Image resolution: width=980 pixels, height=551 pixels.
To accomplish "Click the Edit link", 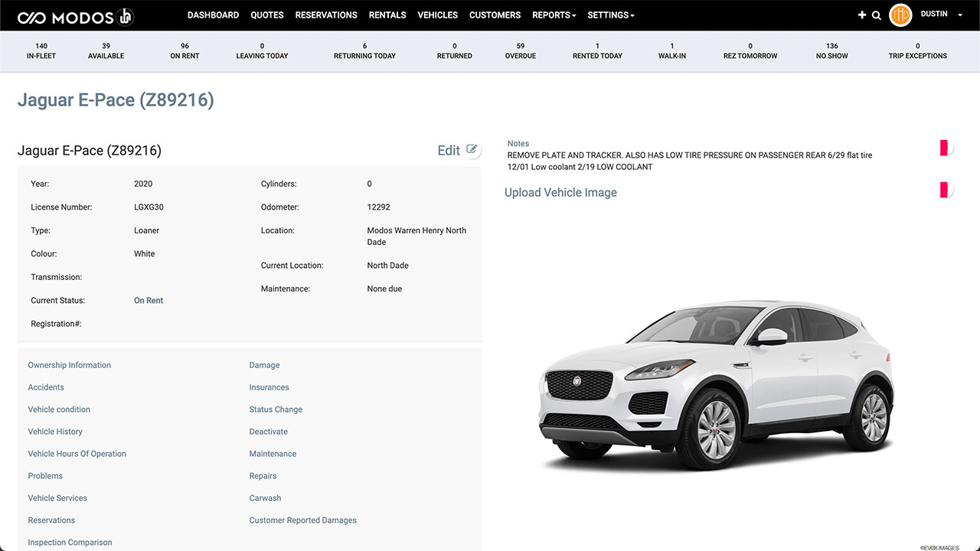I will coord(449,151).
